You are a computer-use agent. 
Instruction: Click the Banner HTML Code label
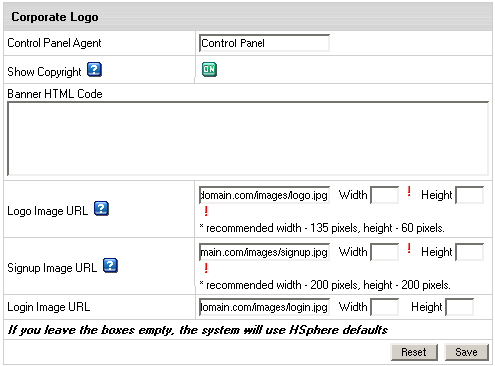(55, 94)
